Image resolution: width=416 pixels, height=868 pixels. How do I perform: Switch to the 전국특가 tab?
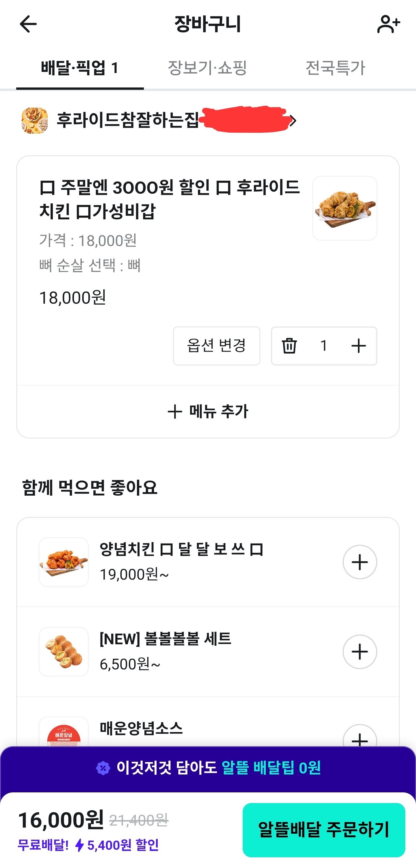pyautogui.click(x=335, y=68)
